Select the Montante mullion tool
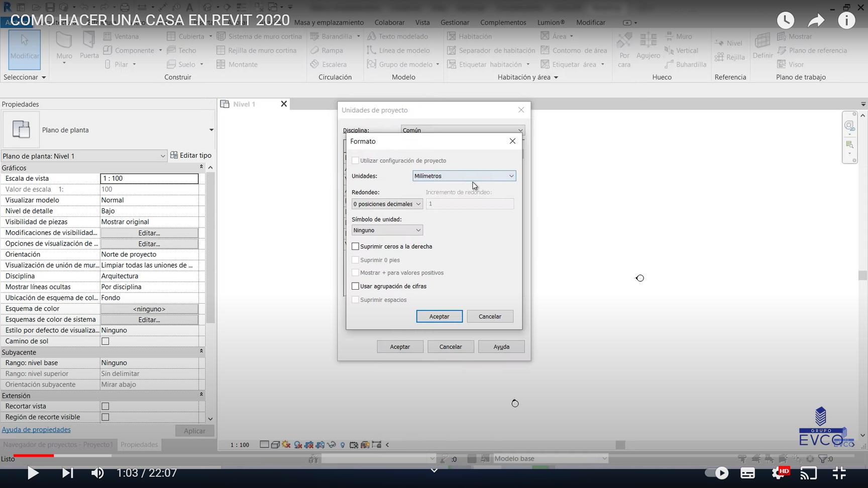Screen dimensions: 868x488 pos(237,64)
